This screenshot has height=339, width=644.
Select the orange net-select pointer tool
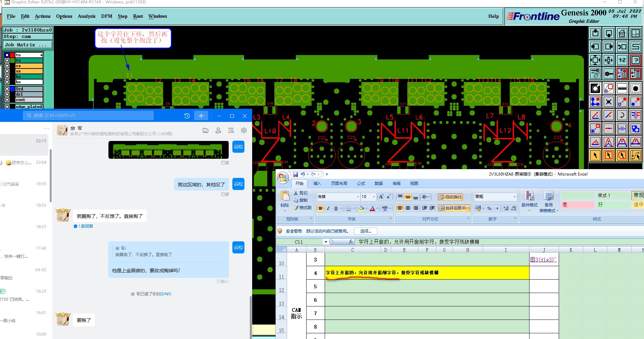click(635, 155)
